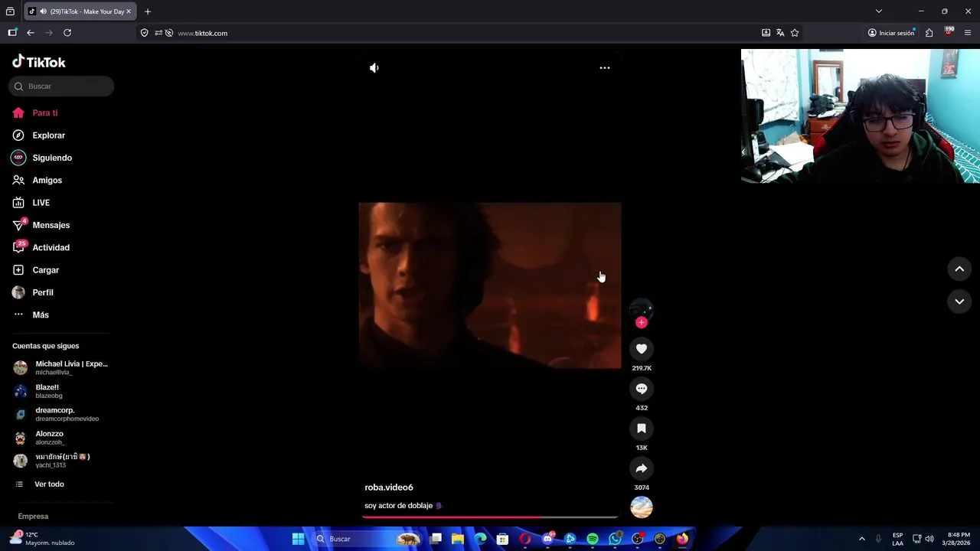Open a new browser tab
Screen dimensions: 980x551
pos(148,11)
